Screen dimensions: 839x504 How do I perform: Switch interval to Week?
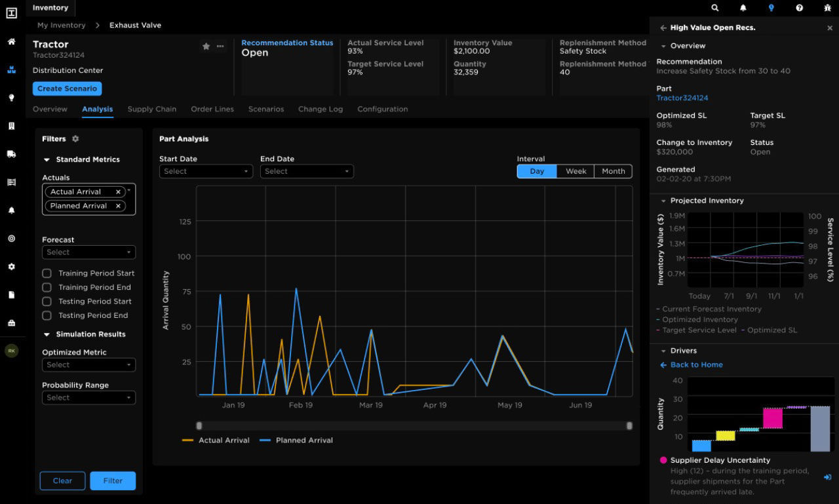(x=575, y=171)
